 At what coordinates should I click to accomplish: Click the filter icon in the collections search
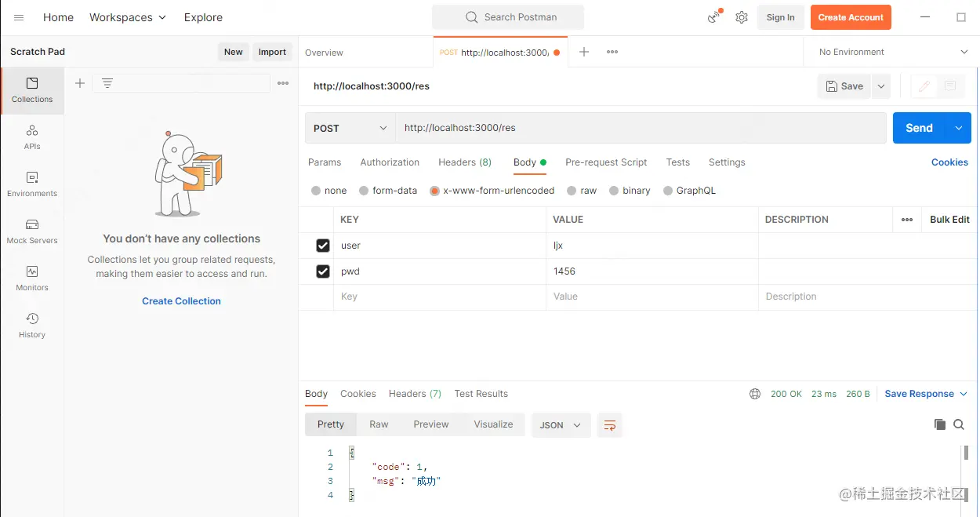click(107, 83)
